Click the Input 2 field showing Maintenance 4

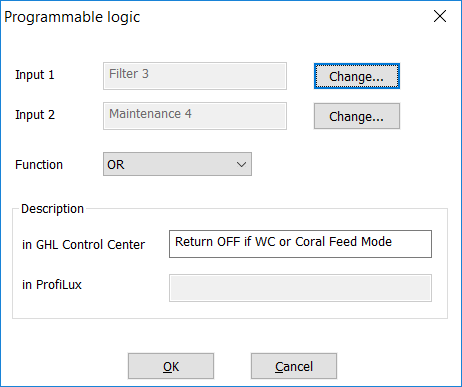(195, 116)
